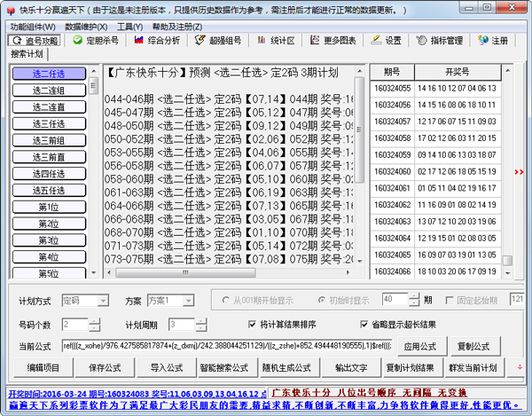Viewport: 532px width, 416px height.
Task: Click the 群发当前计划 button
Action: (x=473, y=367)
